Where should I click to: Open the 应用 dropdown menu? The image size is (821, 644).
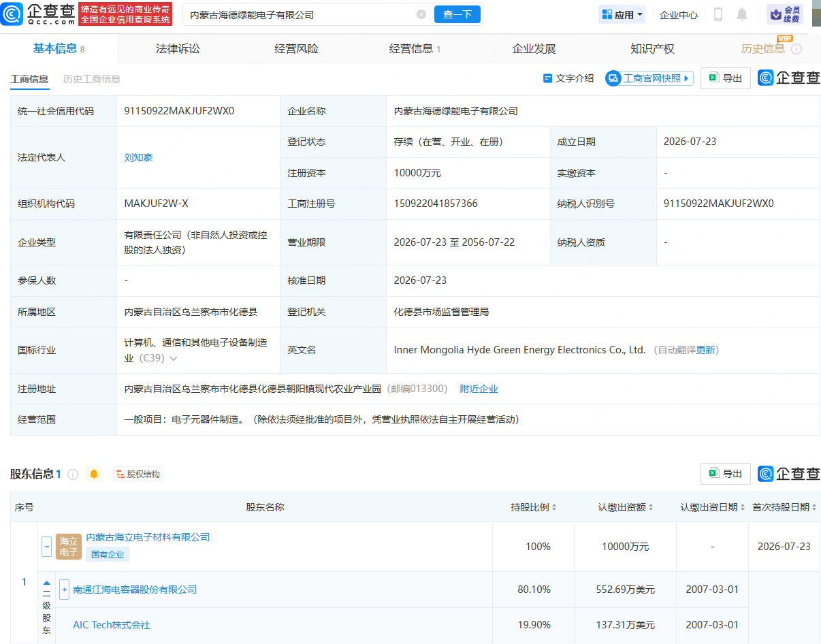622,14
